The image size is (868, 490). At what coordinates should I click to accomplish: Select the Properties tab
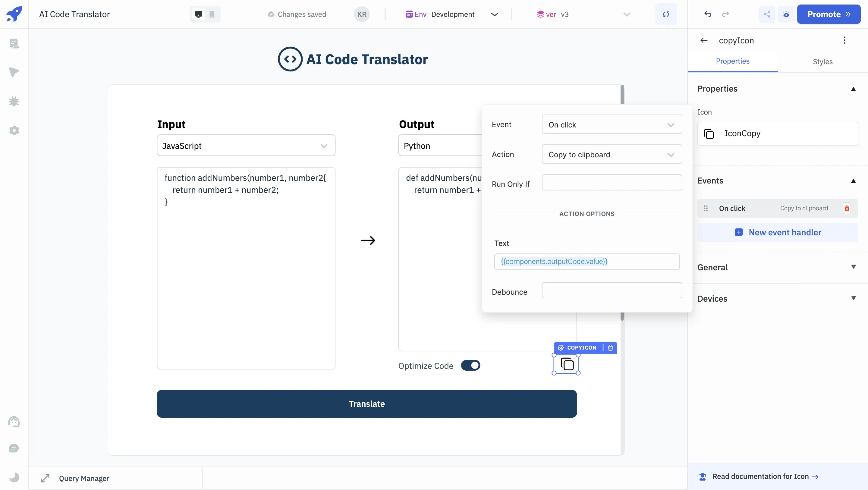click(733, 61)
